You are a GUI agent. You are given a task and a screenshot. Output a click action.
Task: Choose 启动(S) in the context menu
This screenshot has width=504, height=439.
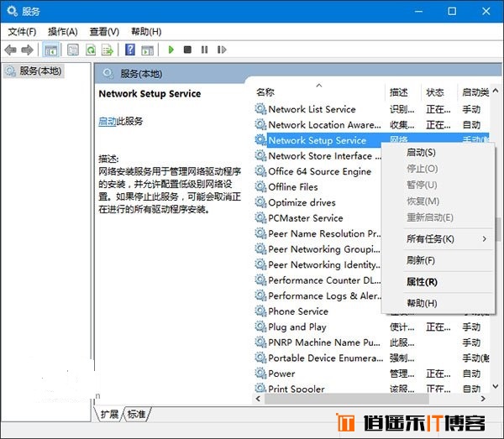[x=421, y=152]
